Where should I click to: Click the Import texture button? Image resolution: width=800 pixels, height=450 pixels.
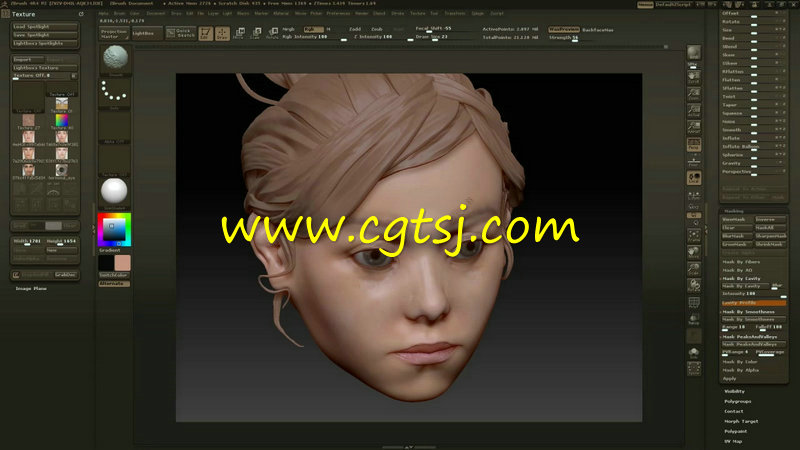(28, 60)
